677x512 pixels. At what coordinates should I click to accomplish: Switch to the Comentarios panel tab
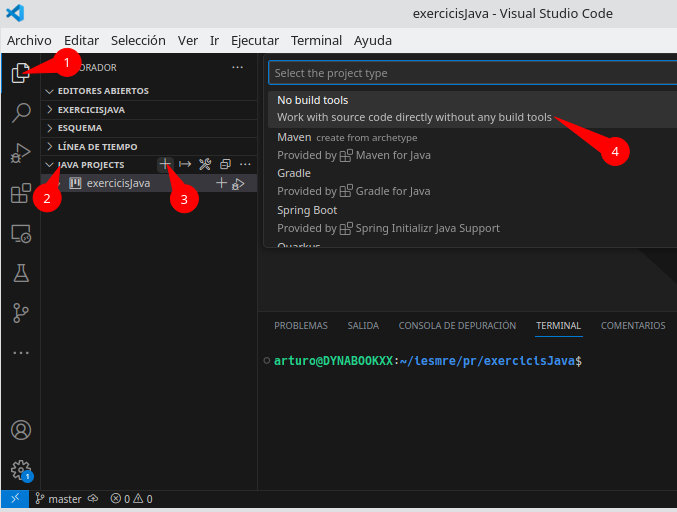(x=633, y=326)
